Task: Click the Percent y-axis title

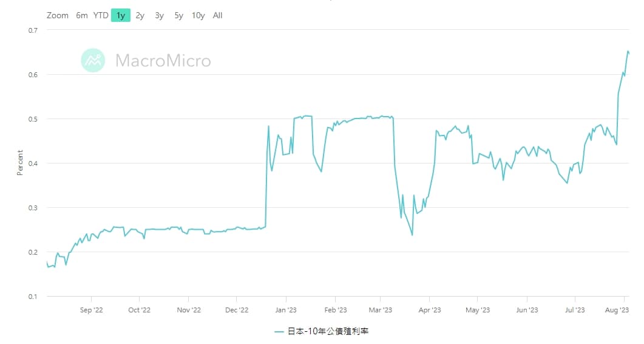Action: pyautogui.click(x=19, y=163)
